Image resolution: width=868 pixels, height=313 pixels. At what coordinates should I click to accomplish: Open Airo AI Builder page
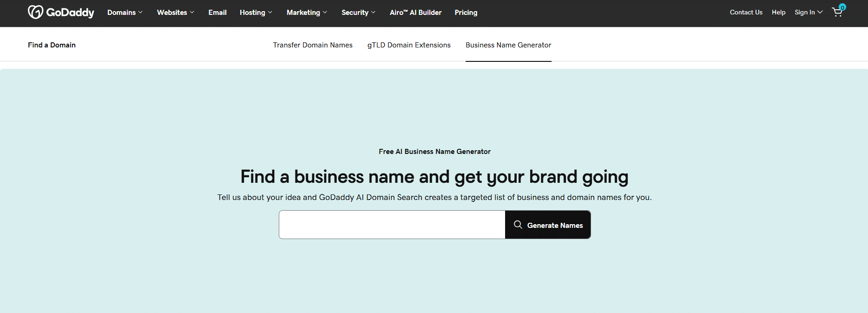pyautogui.click(x=415, y=13)
